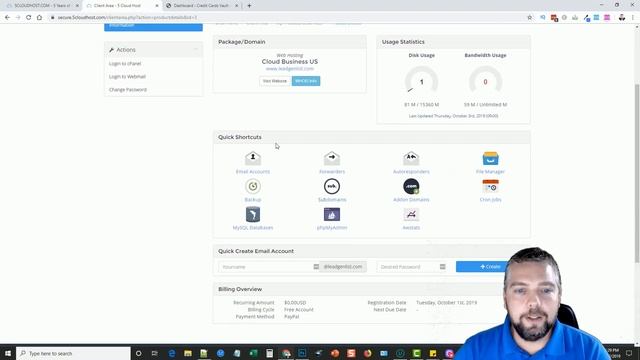
Task: Go to browser home page
Action: point(39,18)
